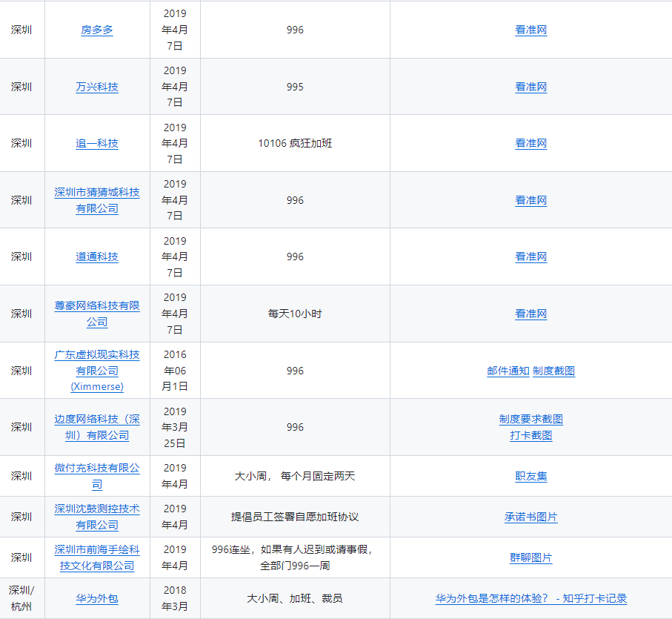The width and height of the screenshot is (672, 619).
Task: View the 制度要求截图 link
Action: pyautogui.click(x=531, y=420)
